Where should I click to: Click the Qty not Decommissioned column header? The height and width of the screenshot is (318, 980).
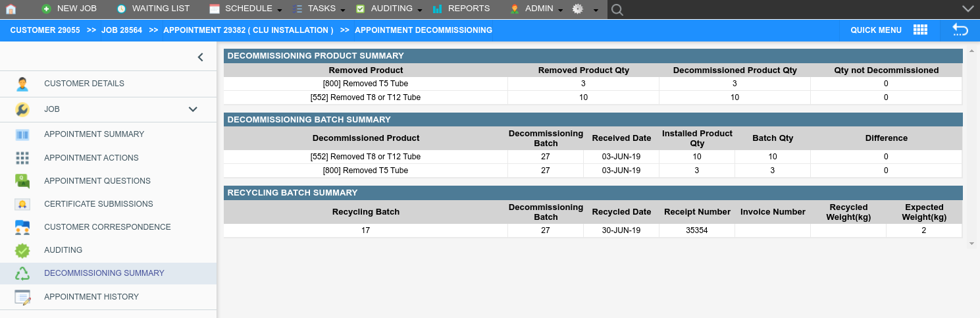coord(886,70)
